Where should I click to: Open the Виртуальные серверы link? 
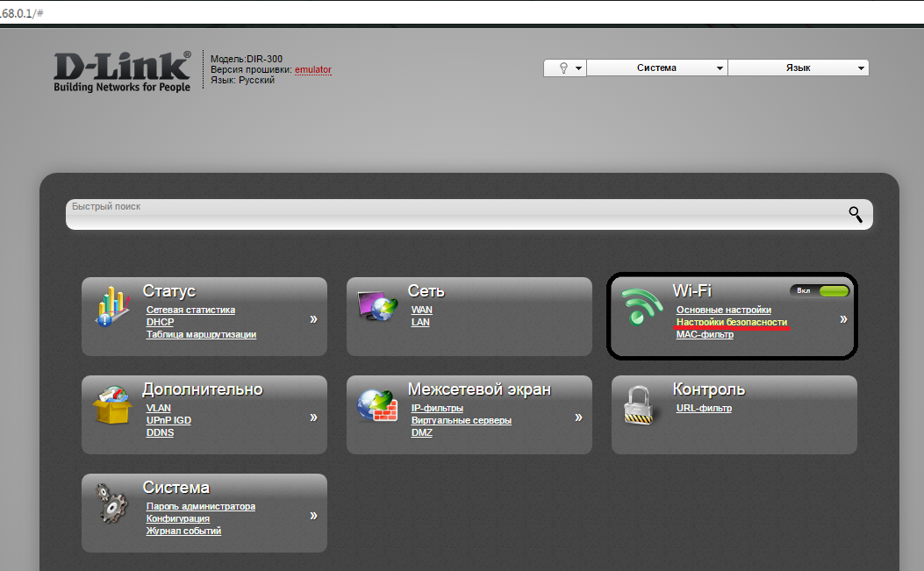pos(461,420)
